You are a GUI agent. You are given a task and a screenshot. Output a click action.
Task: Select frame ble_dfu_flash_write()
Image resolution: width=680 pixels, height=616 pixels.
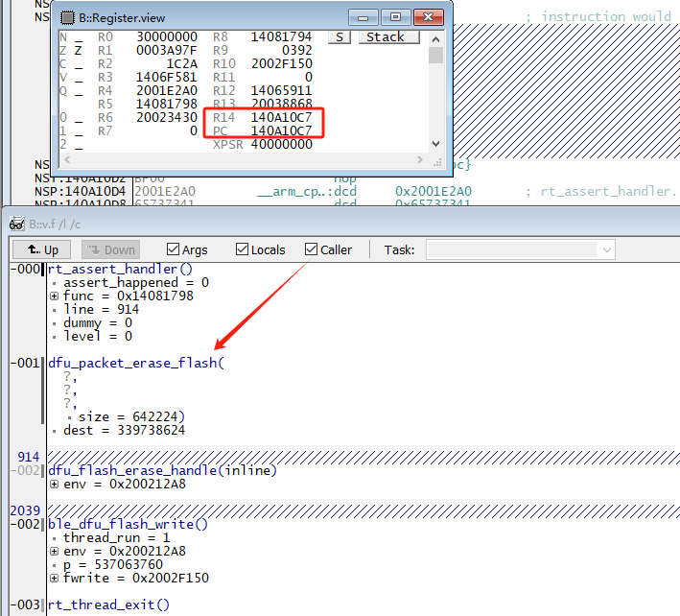pos(128,524)
